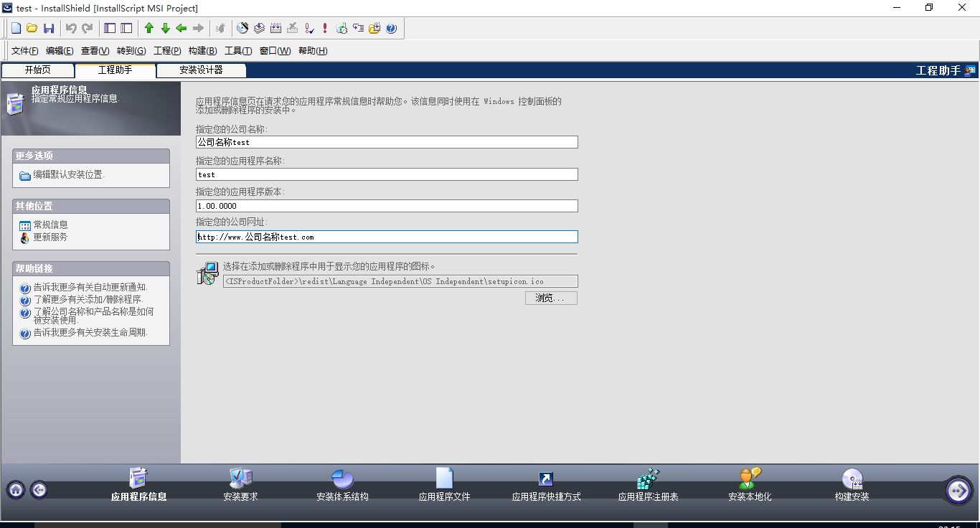Click the 浏览... button
980x528 pixels.
pos(550,298)
